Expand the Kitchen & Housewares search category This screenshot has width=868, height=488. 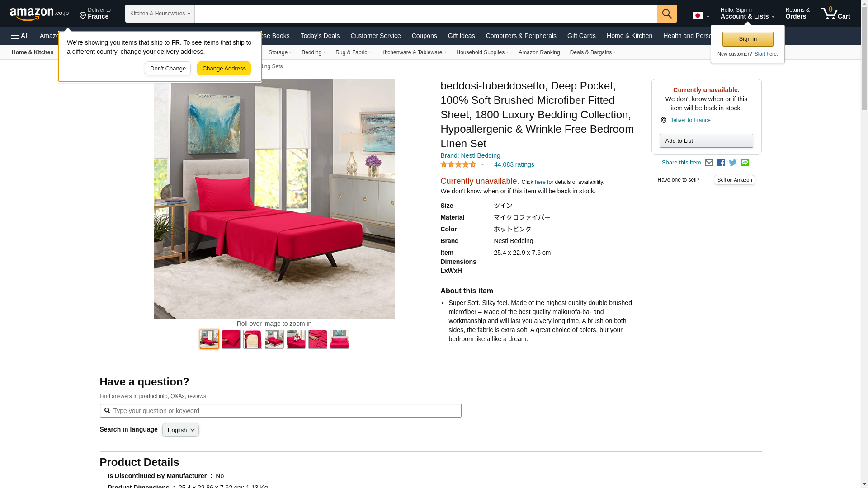tap(160, 14)
